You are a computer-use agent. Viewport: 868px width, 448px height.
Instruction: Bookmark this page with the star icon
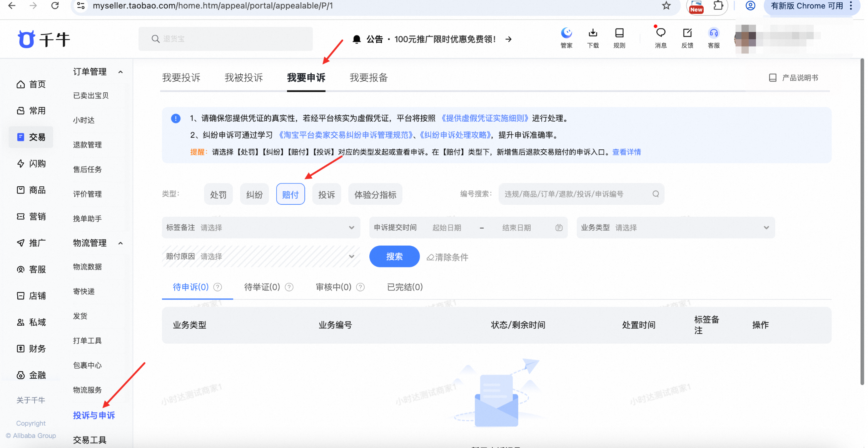click(x=666, y=6)
